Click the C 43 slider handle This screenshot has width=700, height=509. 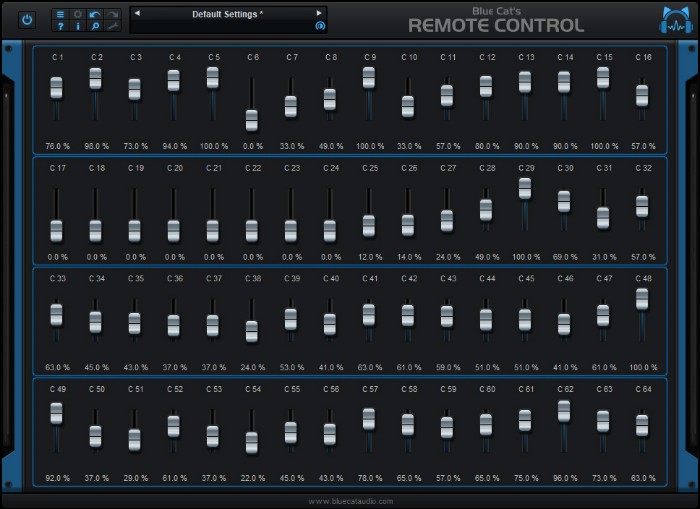coord(447,317)
